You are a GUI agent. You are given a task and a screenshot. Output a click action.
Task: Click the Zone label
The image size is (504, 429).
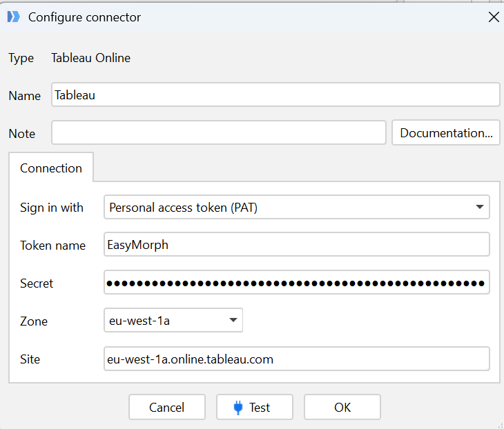point(34,321)
